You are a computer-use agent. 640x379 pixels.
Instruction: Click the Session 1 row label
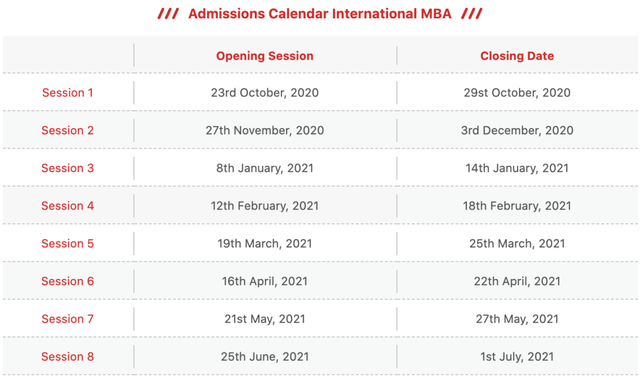coord(67,93)
